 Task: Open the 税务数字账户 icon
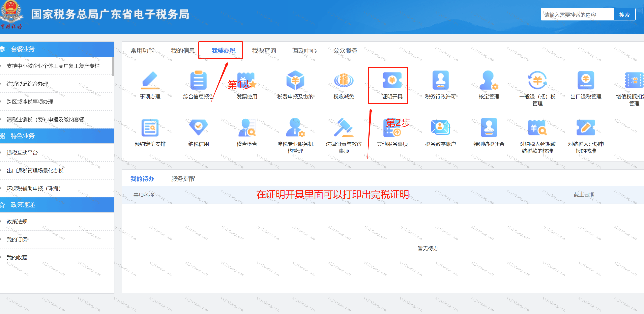point(441,128)
